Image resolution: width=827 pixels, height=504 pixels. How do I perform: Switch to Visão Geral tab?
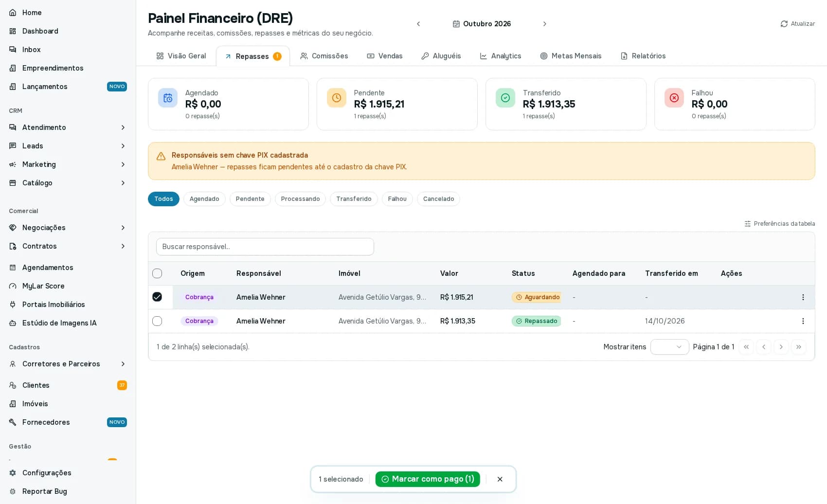181,56
